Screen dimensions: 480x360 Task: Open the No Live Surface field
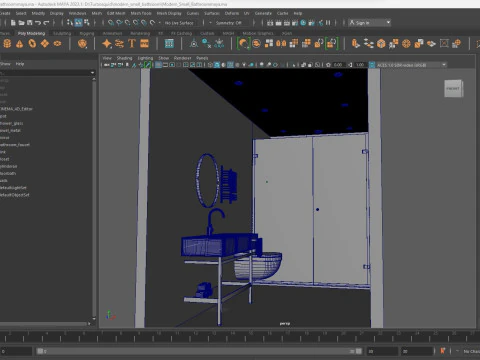click(x=179, y=23)
